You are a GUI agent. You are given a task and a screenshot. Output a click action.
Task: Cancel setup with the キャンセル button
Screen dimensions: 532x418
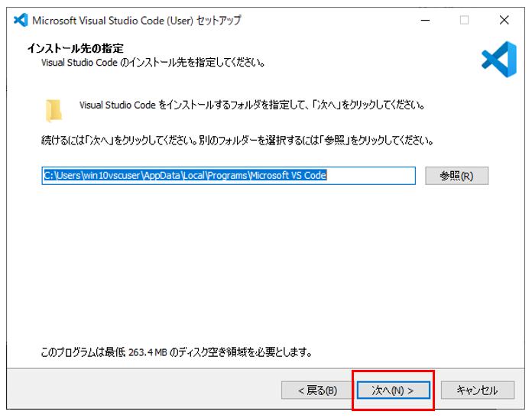click(478, 390)
